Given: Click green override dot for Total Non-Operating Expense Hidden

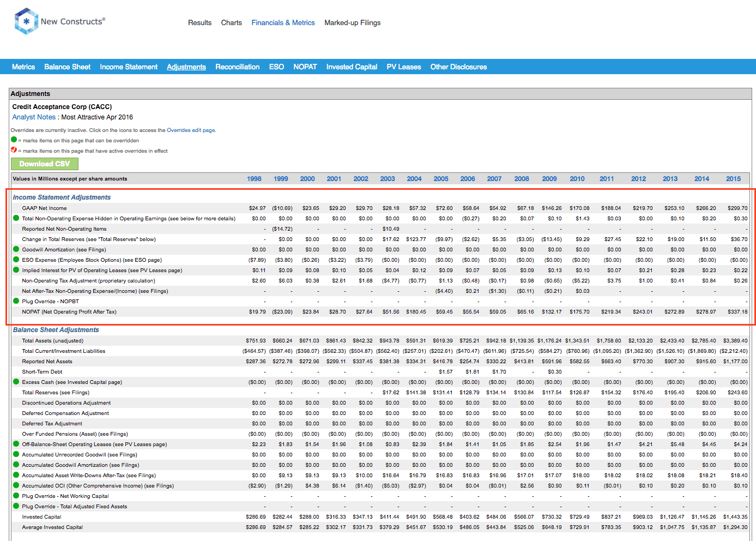Looking at the screenshot, I should 16,218.
